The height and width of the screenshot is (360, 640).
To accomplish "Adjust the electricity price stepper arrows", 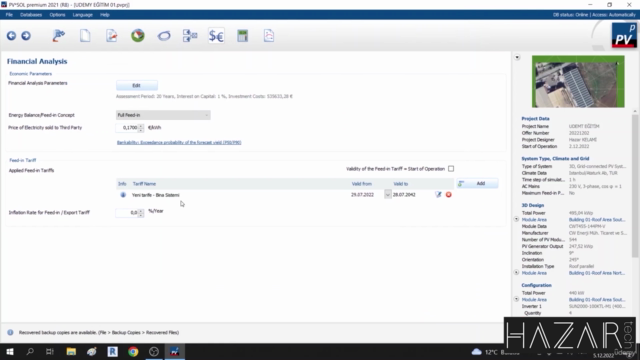I will point(141,128).
